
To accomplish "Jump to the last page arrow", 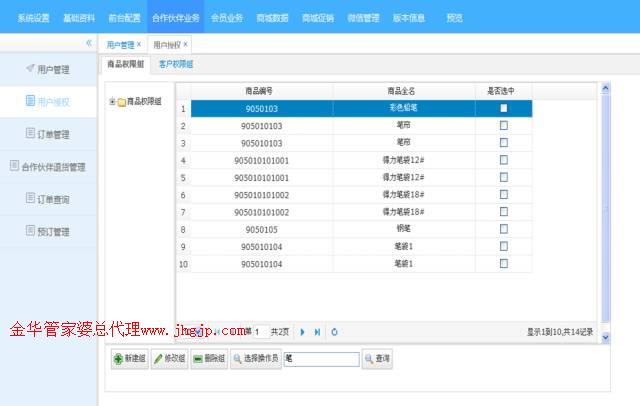I will 317,332.
